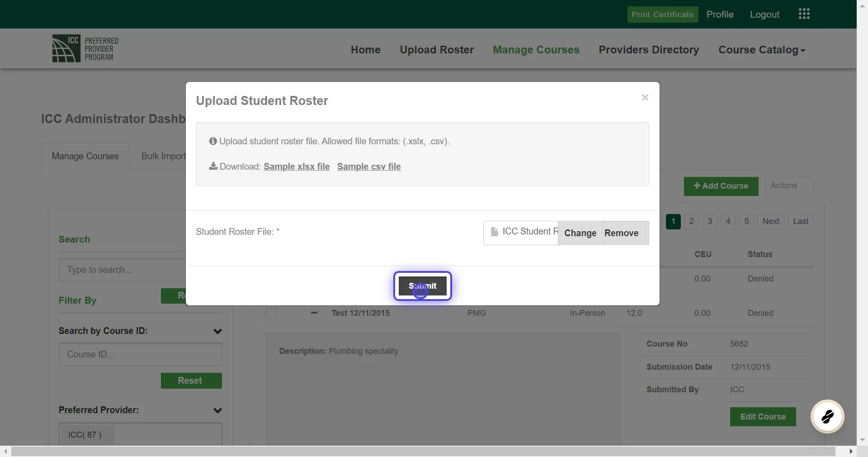Image resolution: width=868 pixels, height=457 pixels.
Task: Click the ICC Student Roster file name
Action: point(530,232)
